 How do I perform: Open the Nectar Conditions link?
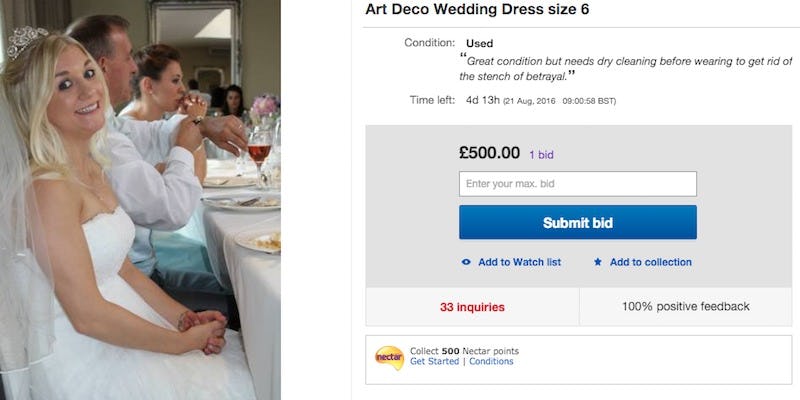(490, 362)
